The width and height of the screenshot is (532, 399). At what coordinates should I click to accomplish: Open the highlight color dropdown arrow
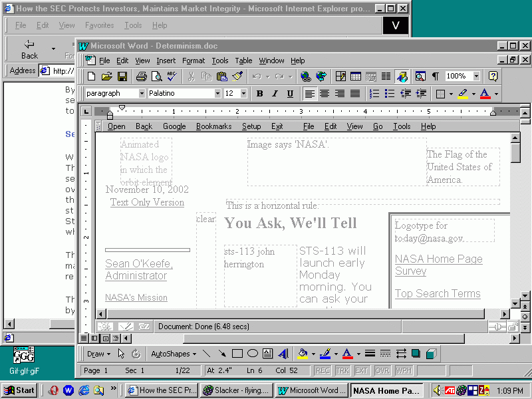[x=473, y=94]
